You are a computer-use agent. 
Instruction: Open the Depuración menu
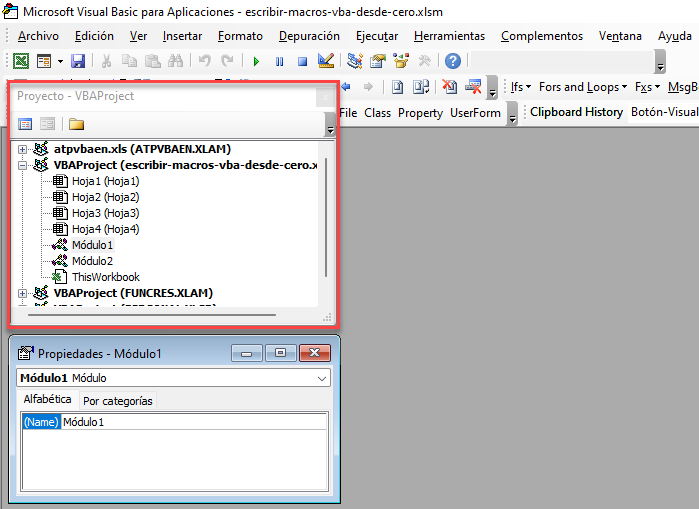coord(309,36)
